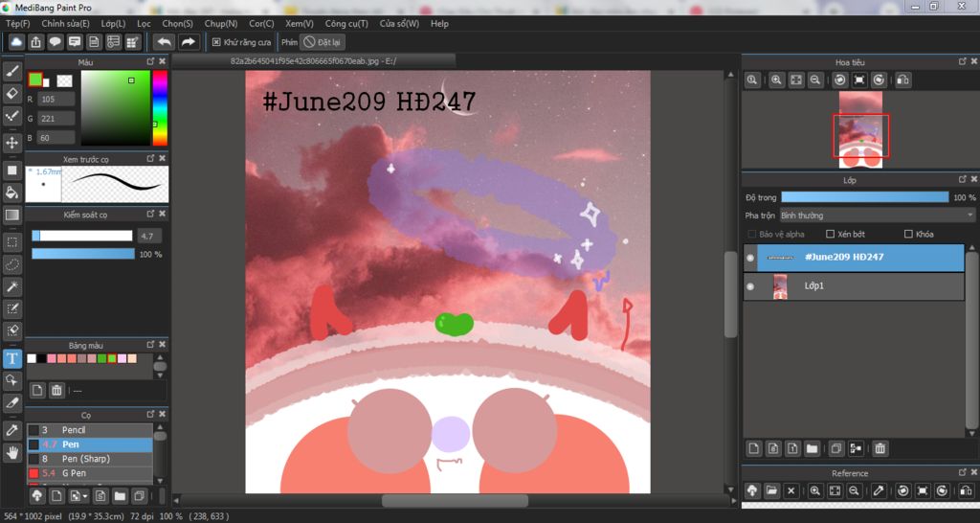
Task: Add a new layer with layer panel icon
Action: coord(754,448)
